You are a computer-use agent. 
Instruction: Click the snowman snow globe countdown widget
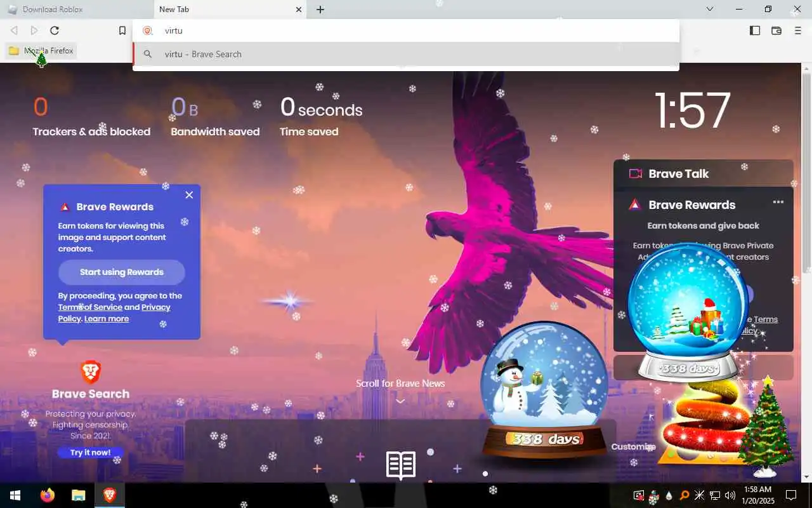(544, 389)
